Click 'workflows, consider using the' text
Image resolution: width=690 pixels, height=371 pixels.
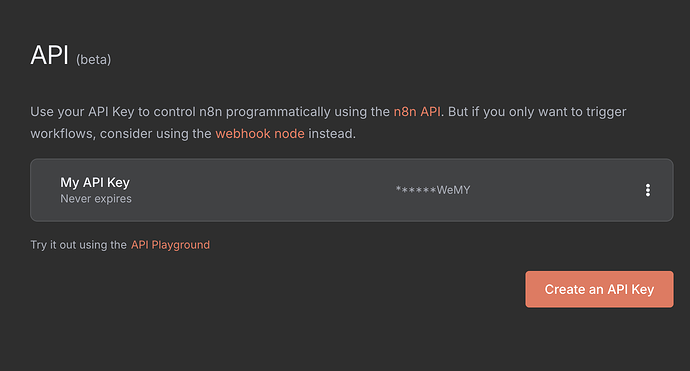pyautogui.click(x=121, y=133)
